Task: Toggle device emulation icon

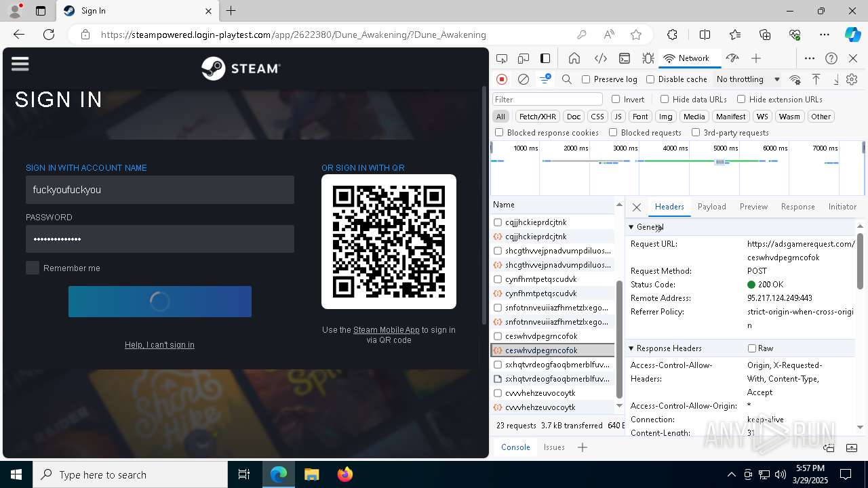Action: [524, 58]
